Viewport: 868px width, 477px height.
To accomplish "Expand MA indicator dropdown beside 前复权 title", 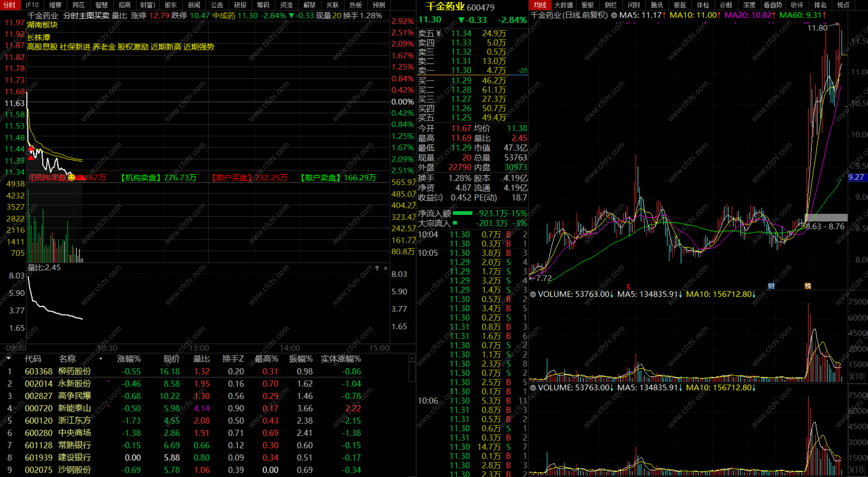I will click(614, 15).
